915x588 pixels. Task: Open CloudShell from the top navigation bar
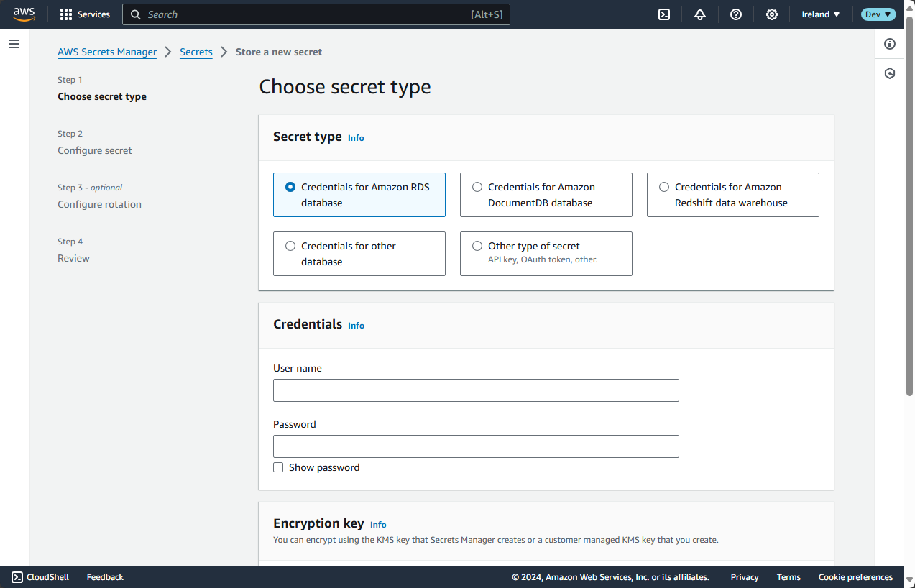tap(664, 14)
